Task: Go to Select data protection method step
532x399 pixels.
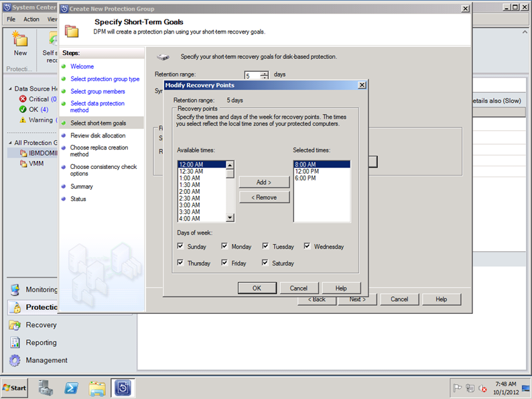Action: click(x=97, y=107)
